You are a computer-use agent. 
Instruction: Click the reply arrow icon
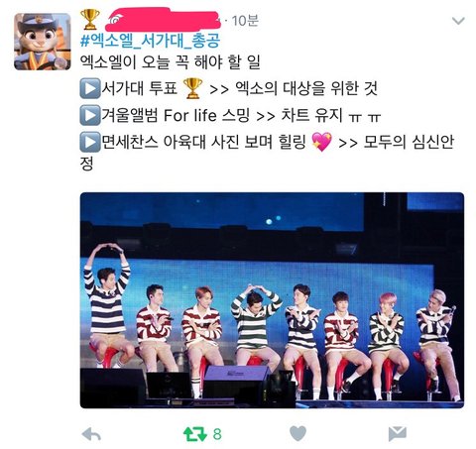[x=91, y=434]
